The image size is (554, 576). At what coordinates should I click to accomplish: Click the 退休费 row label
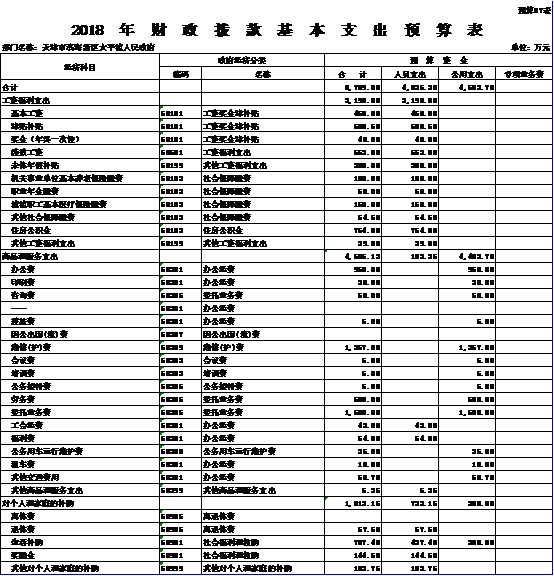[x=23, y=529]
